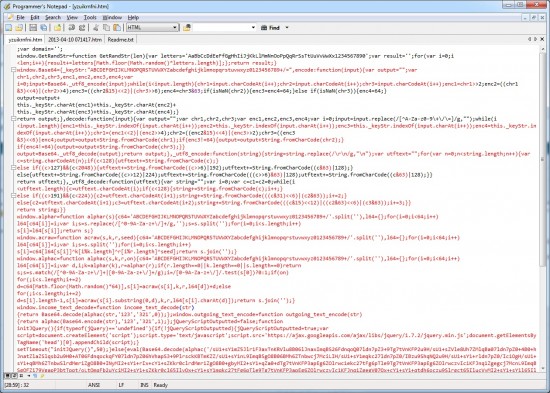Collapse fold marker at 'return output;},decode' line
Viewport: 550px width, 393px height.
point(13,119)
